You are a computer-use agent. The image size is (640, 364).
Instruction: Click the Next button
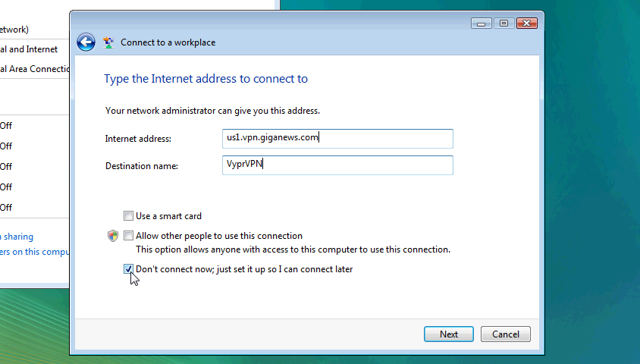[x=449, y=334]
